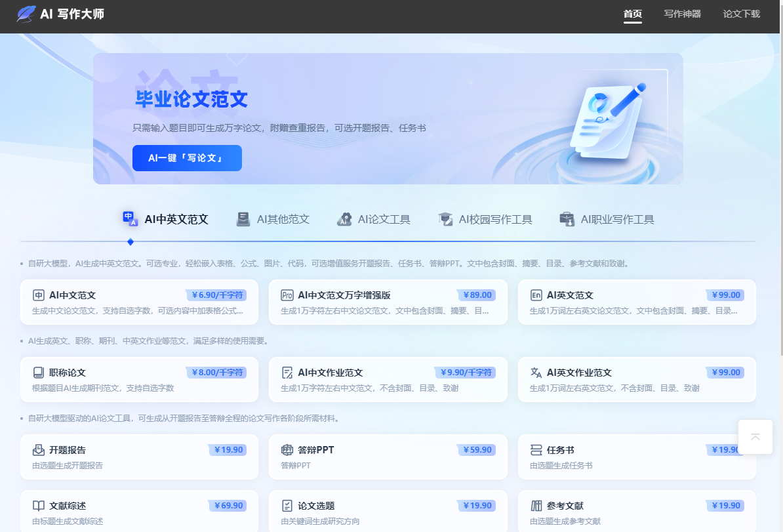Click the back-to-top arrow button
The height and width of the screenshot is (532, 783).
(x=755, y=437)
